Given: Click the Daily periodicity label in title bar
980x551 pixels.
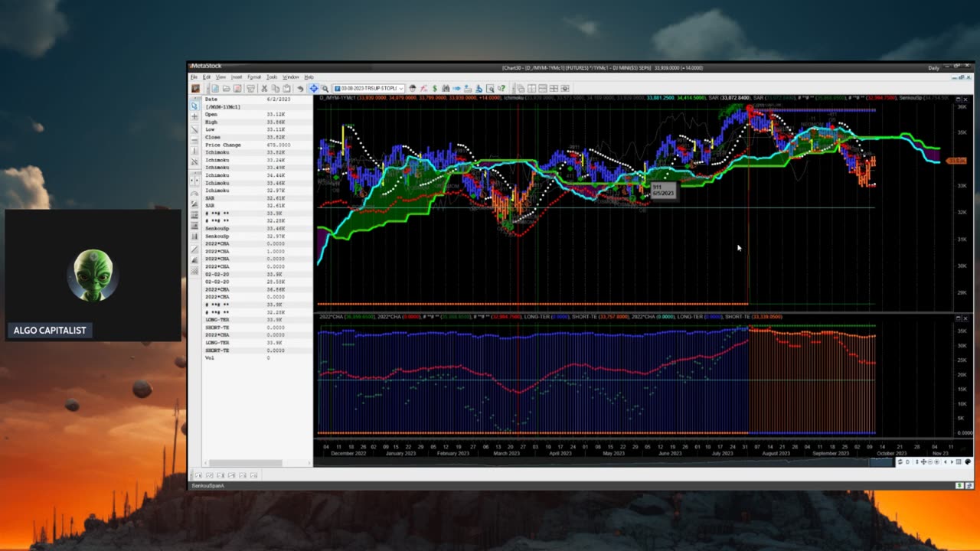Looking at the screenshot, I should click(x=933, y=68).
